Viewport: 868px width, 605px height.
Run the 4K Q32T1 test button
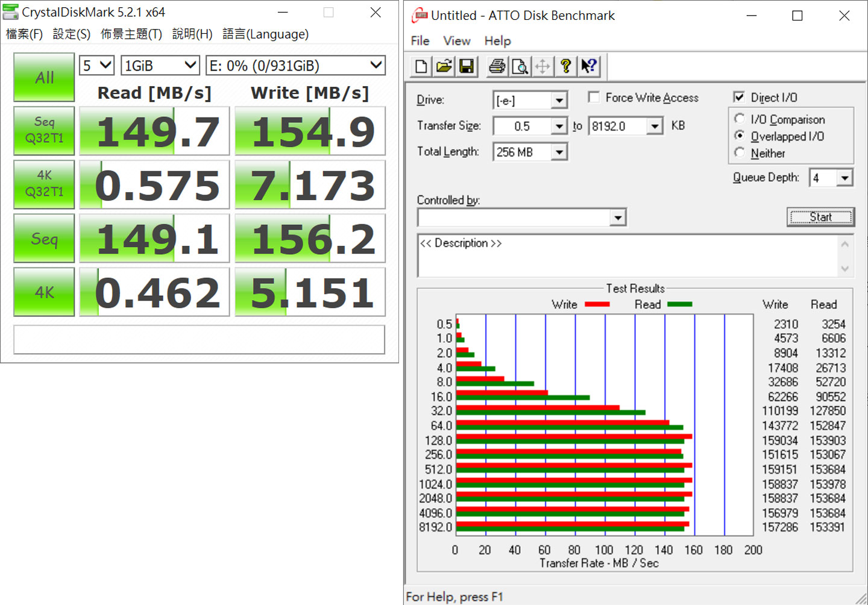pyautogui.click(x=44, y=184)
